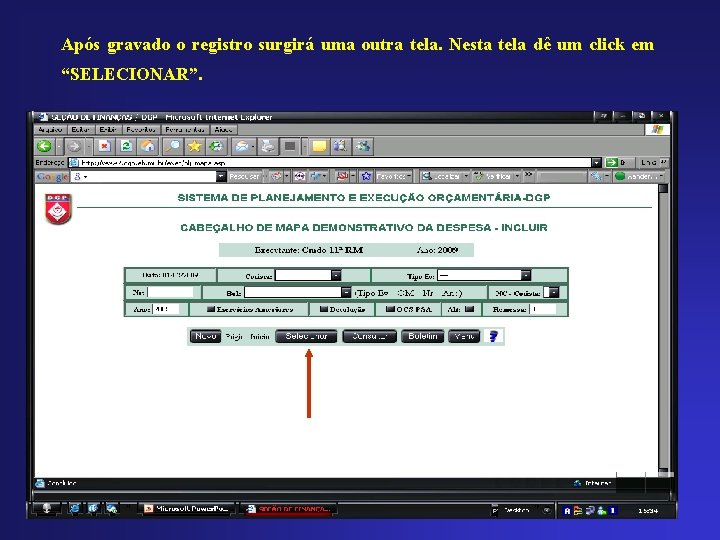Toggle the Devolução checkbox

click(323, 309)
